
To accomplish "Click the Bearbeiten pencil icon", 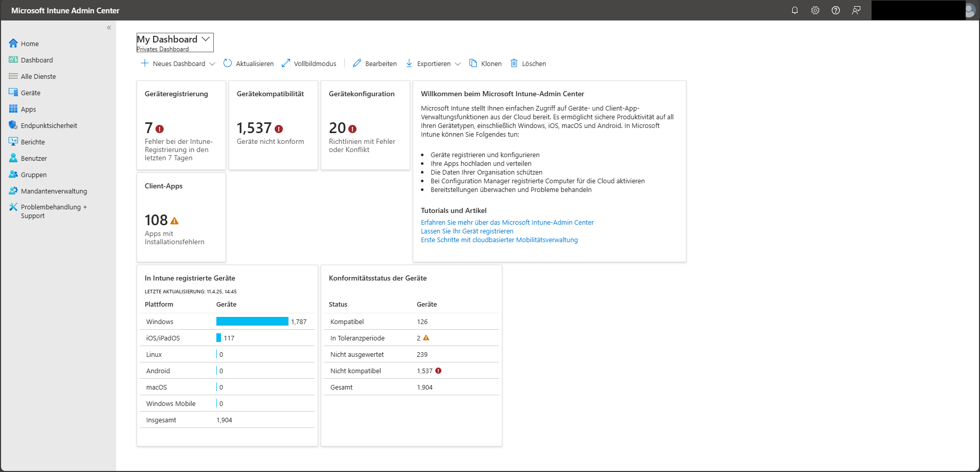I will coord(357,63).
